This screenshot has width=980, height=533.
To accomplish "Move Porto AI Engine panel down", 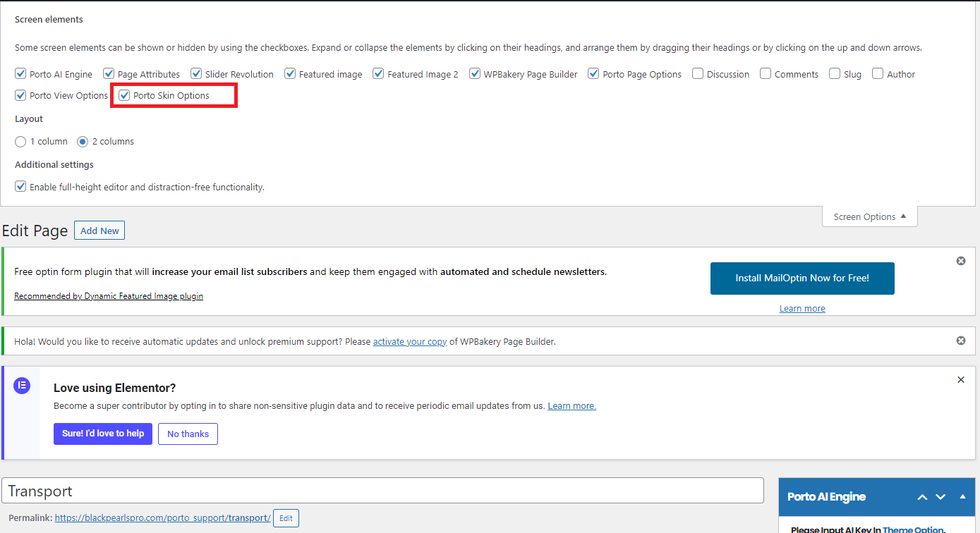I will (x=940, y=497).
